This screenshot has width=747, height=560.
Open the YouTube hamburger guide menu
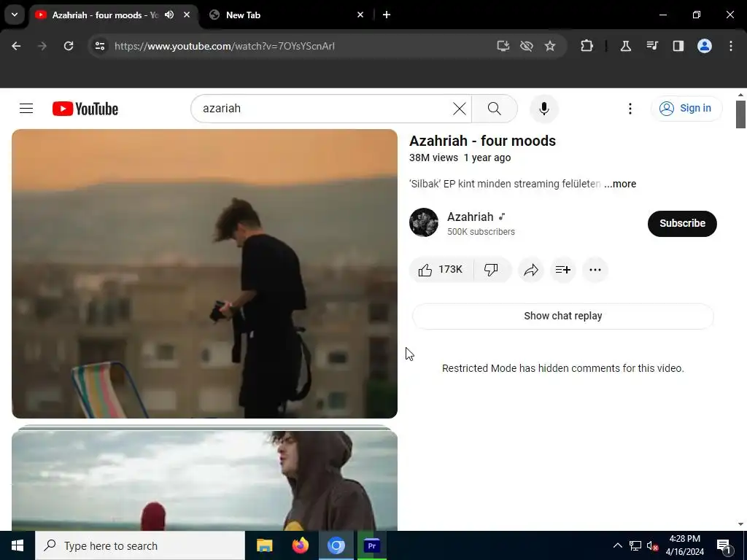(26, 109)
